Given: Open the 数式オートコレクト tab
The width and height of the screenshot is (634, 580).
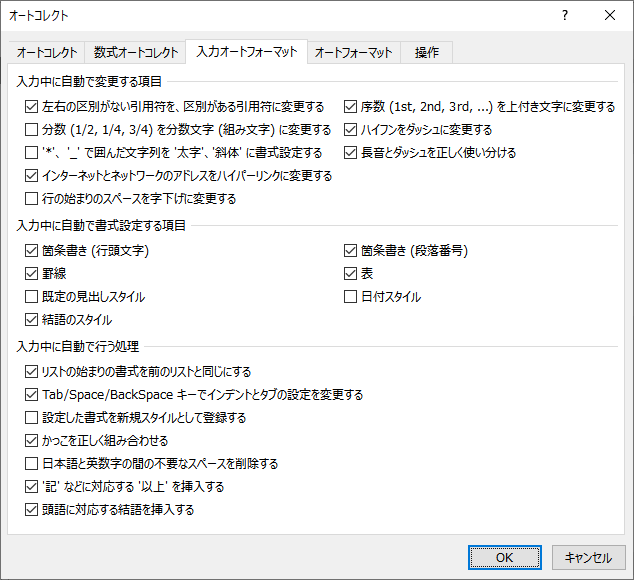Looking at the screenshot, I should [x=135, y=53].
